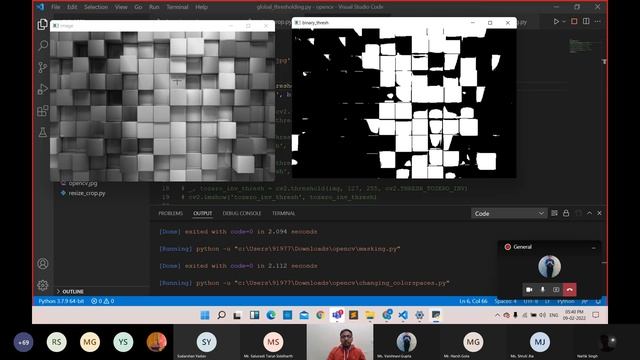640x360 pixels.
Task: Close the bottom panel
Action: point(599,213)
